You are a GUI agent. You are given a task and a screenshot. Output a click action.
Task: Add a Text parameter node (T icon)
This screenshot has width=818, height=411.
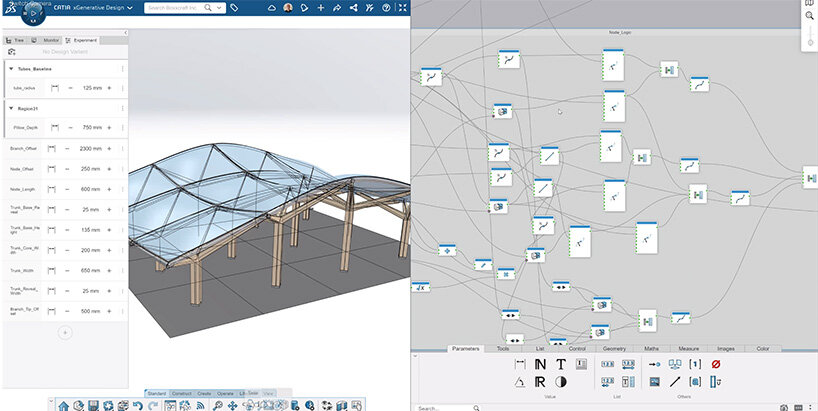[x=561, y=364]
